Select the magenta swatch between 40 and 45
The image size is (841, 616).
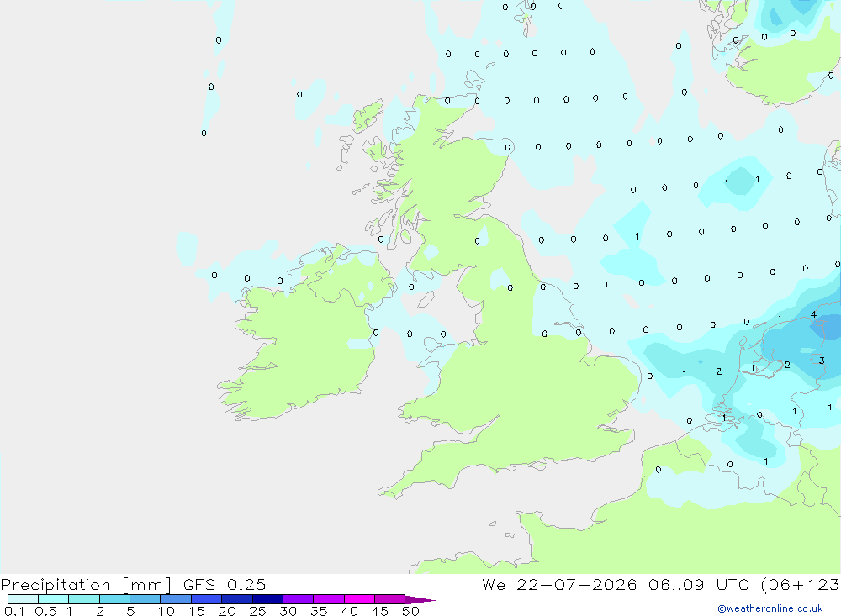point(359,599)
